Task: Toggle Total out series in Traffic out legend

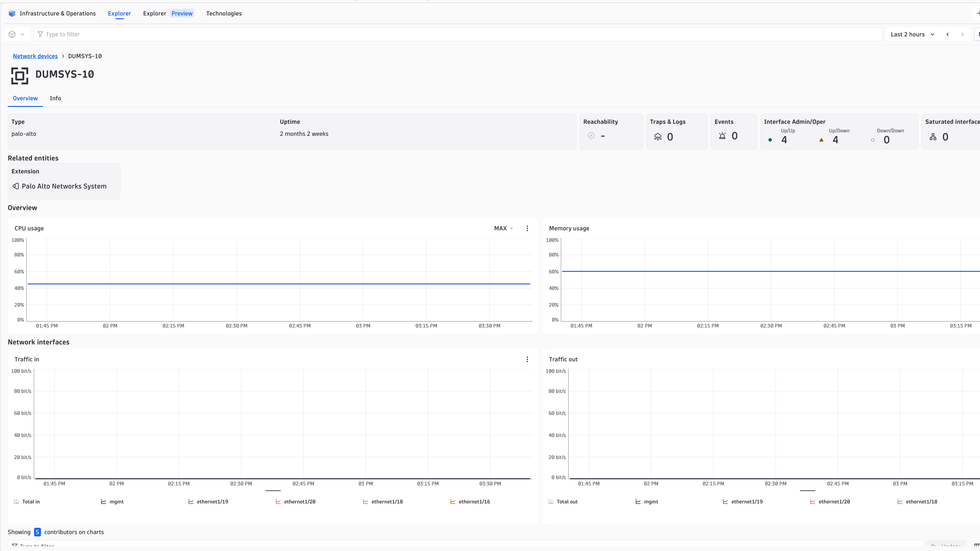Action: 563,501
